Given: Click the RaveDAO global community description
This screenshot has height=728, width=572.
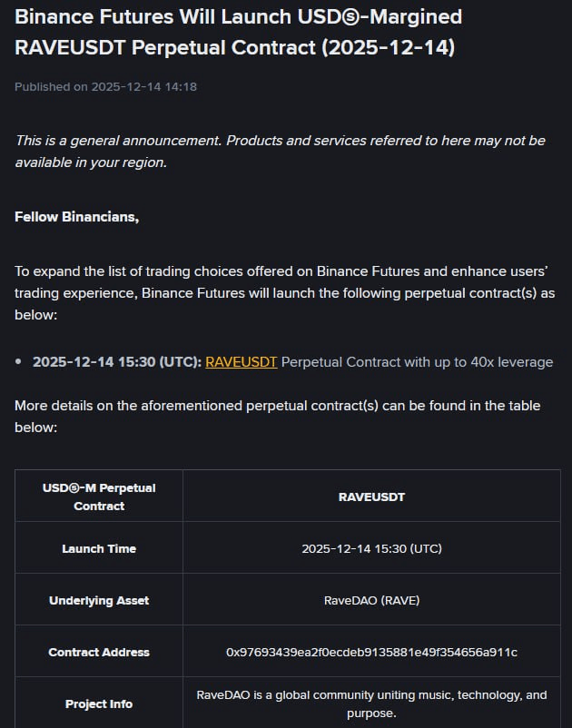Looking at the screenshot, I should 371,703.
